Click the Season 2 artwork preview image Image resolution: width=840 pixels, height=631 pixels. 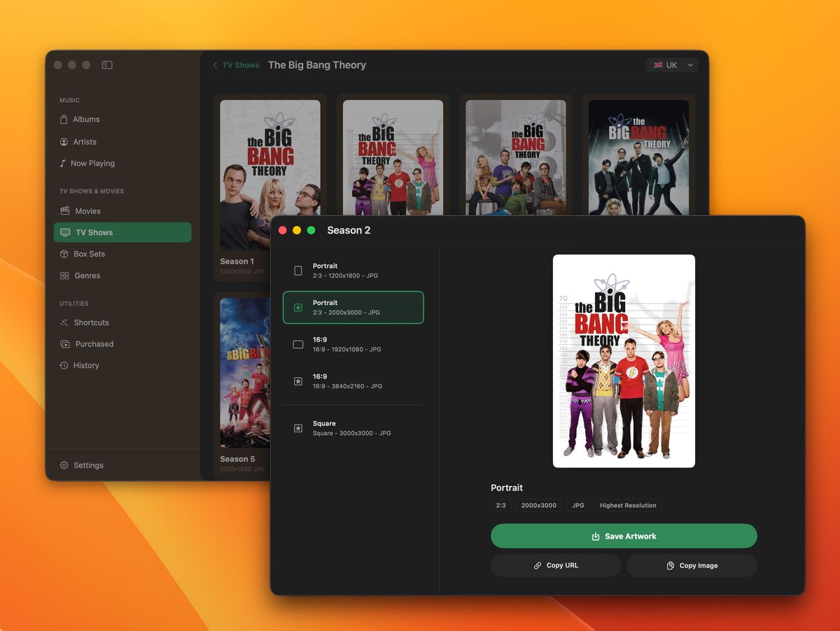(624, 361)
